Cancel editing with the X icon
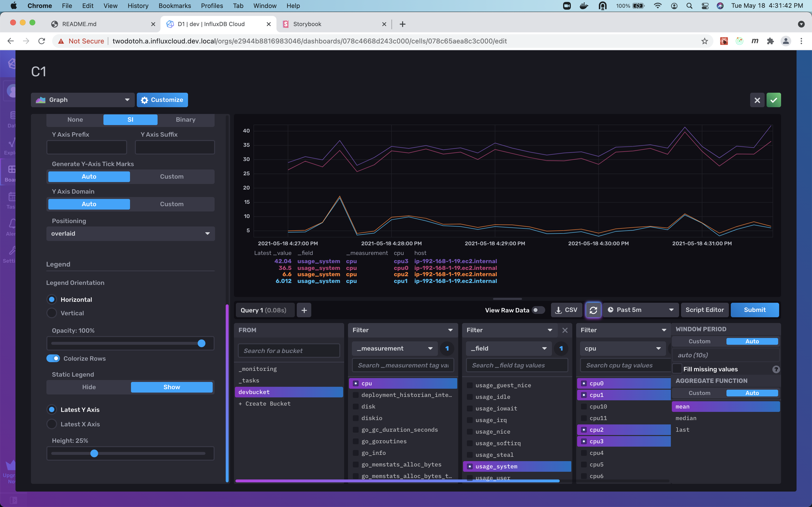This screenshot has width=812, height=507. point(757,99)
